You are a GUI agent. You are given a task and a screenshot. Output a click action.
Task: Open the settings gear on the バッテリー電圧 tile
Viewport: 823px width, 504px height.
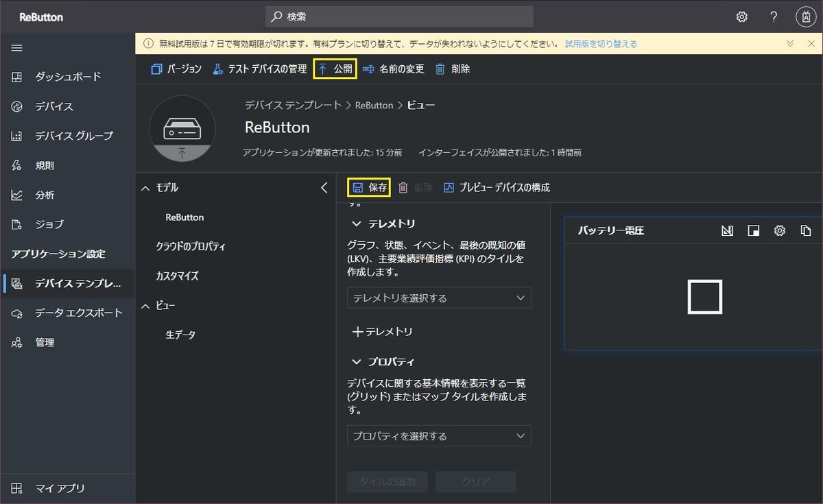pyautogui.click(x=779, y=230)
